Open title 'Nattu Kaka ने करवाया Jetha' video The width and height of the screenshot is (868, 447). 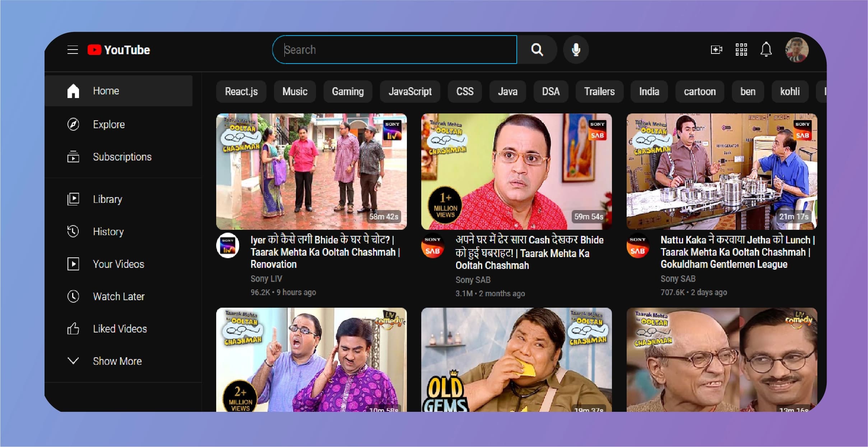(738, 252)
